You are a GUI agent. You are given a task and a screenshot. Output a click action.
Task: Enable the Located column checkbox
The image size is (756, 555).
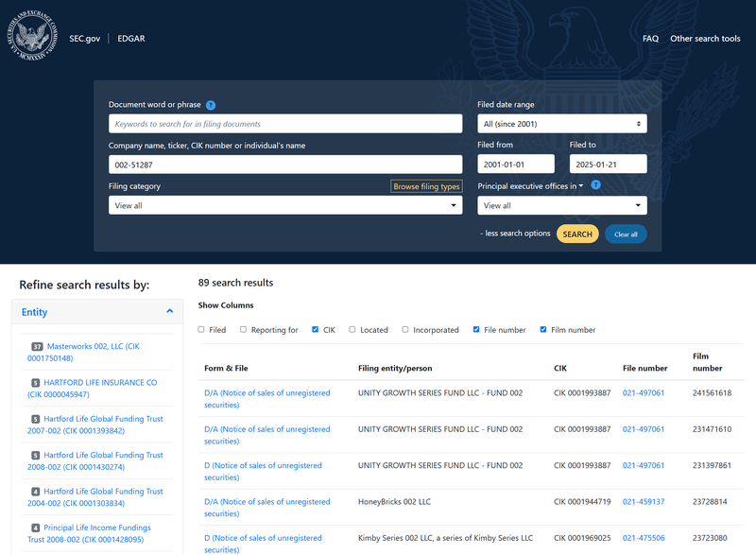click(352, 329)
